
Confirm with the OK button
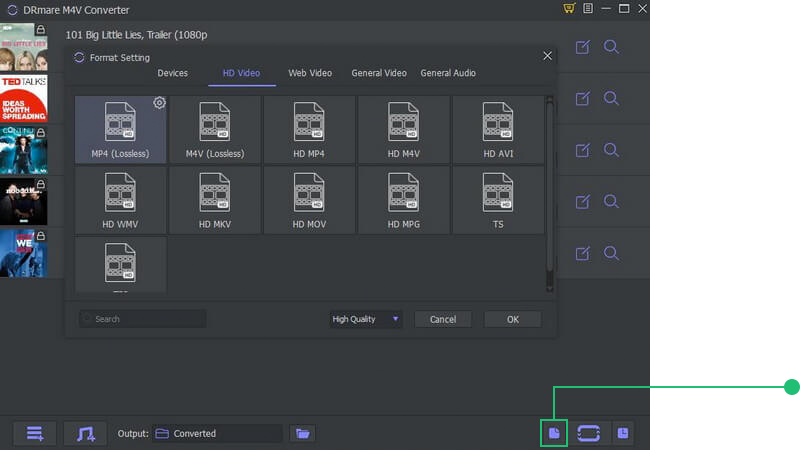513,319
